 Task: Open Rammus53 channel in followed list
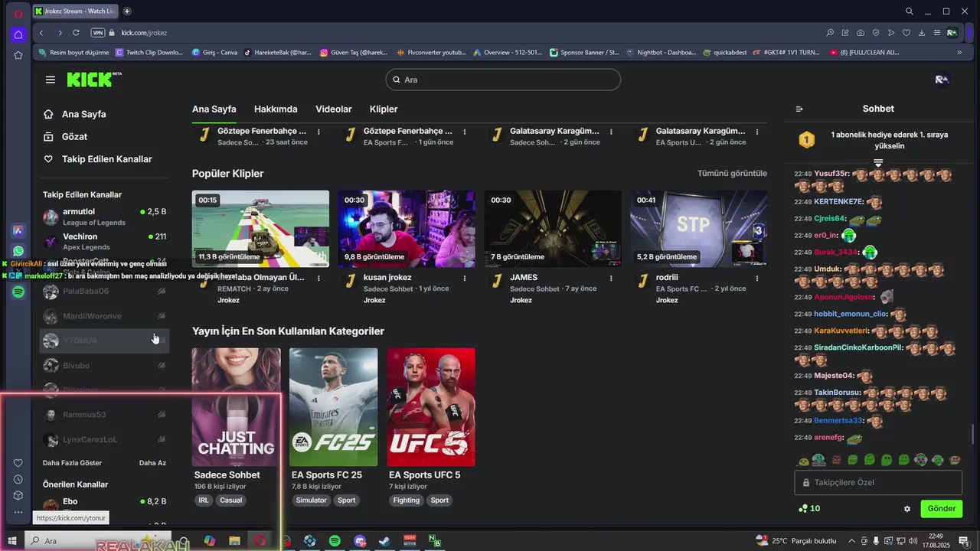104,415
